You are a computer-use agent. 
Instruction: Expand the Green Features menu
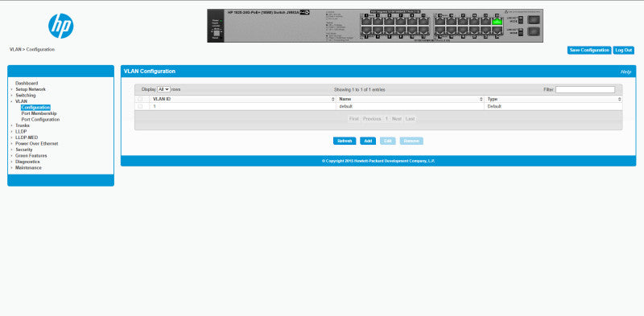[x=31, y=155]
